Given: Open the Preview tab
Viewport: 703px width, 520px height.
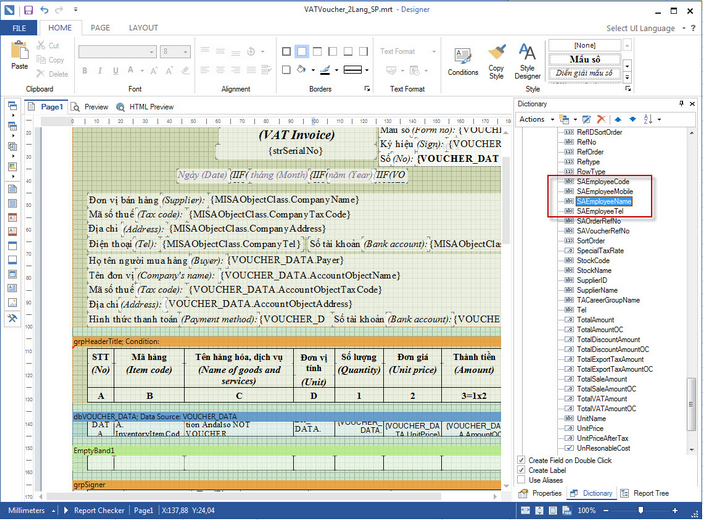Looking at the screenshot, I should [x=91, y=107].
